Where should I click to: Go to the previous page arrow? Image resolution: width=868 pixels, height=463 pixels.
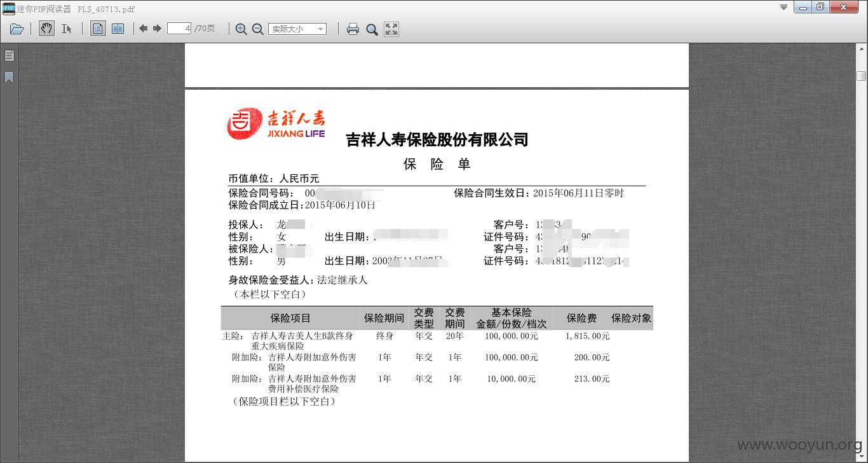pos(144,29)
